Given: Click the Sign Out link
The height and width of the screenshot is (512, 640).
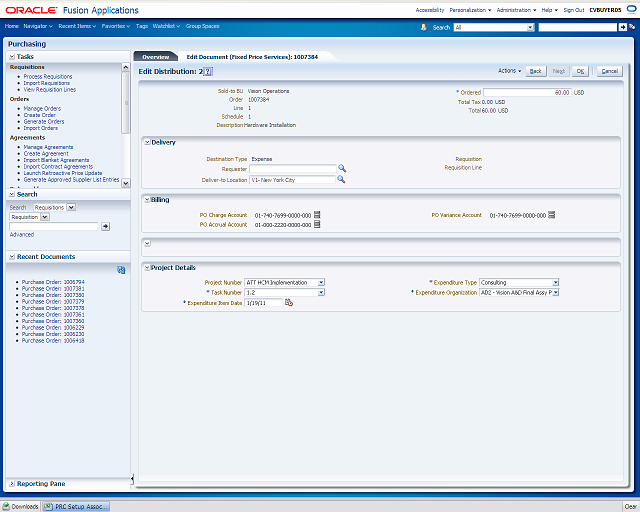Looking at the screenshot, I should click(x=574, y=10).
